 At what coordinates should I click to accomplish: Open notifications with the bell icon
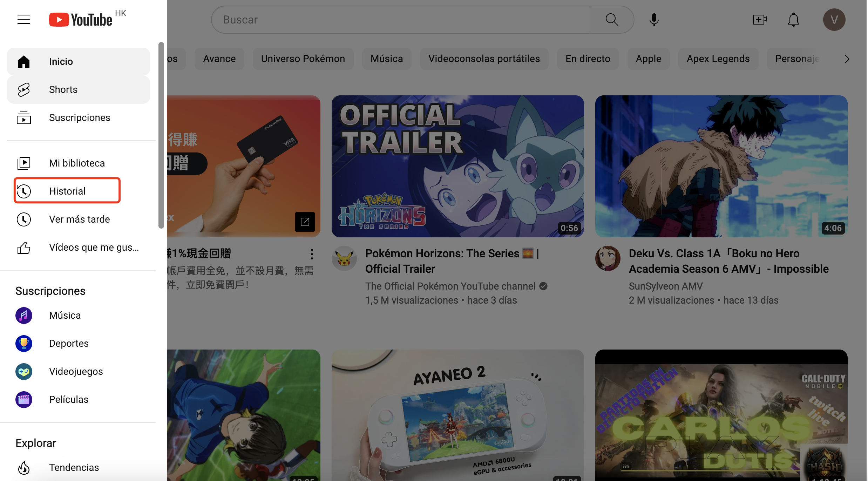point(793,19)
